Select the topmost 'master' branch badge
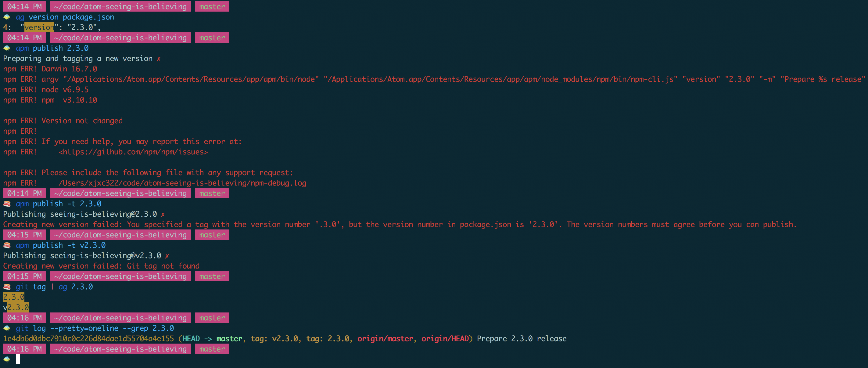Screen dimensions: 868x368 (212, 6)
